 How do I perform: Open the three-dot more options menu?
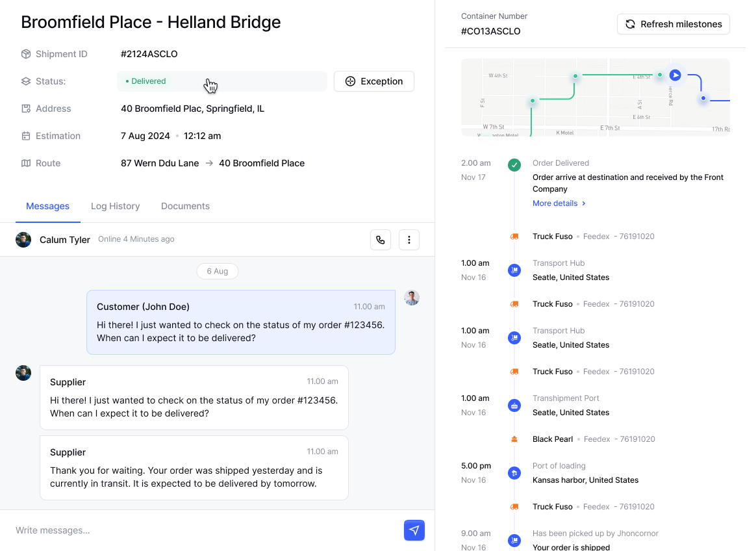tap(409, 240)
